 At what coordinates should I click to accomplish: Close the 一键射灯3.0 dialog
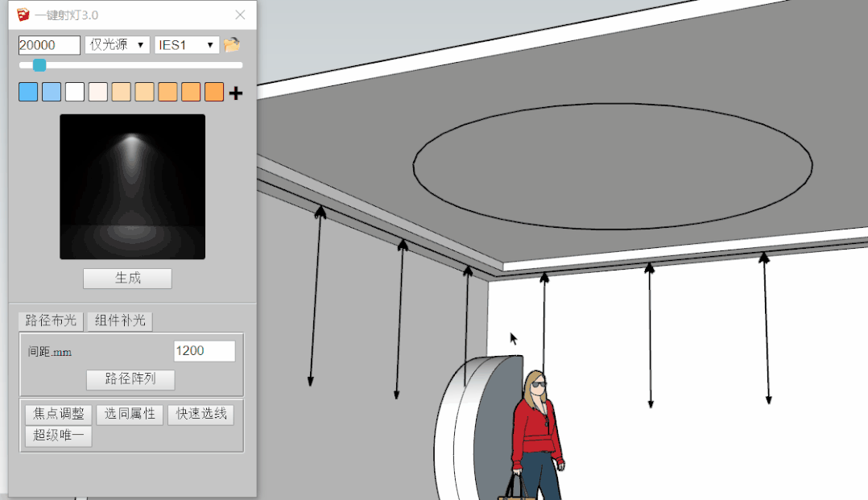(240, 15)
